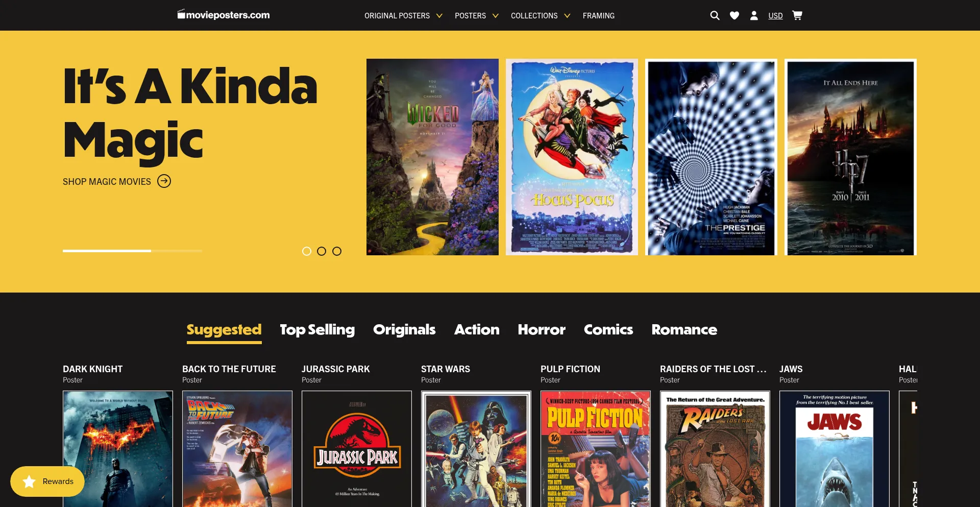Go to movieposters.com home logo
Screen dimensions: 980x507
click(224, 15)
